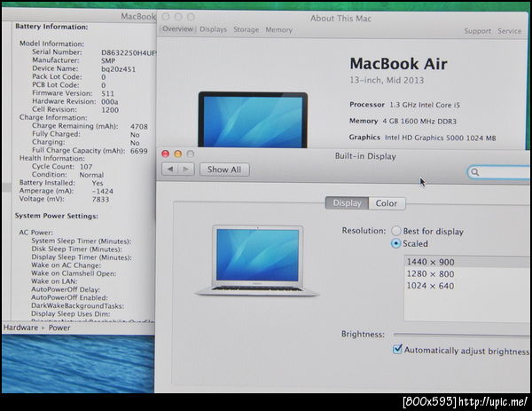Screen dimensions: 532x411
Task: Choose 1280 × 800 resolution
Action: click(467, 273)
